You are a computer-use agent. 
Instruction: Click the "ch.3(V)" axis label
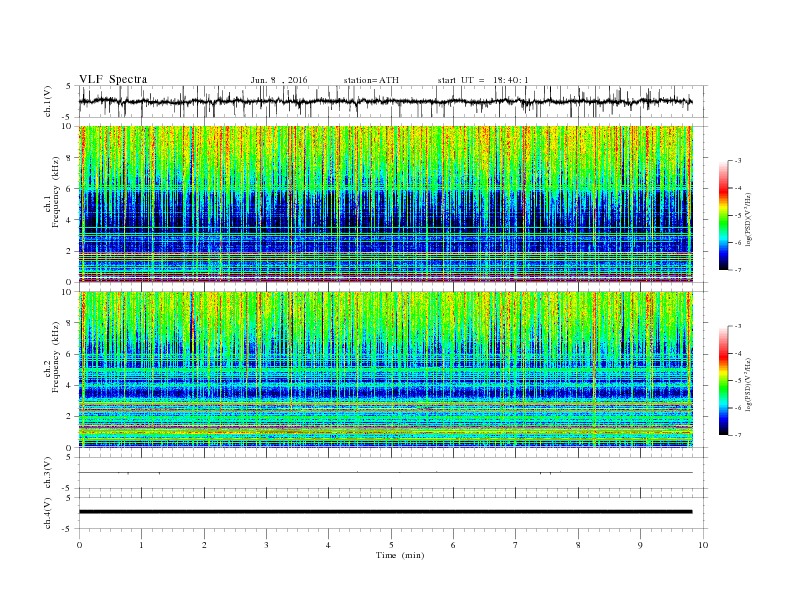pos(48,473)
